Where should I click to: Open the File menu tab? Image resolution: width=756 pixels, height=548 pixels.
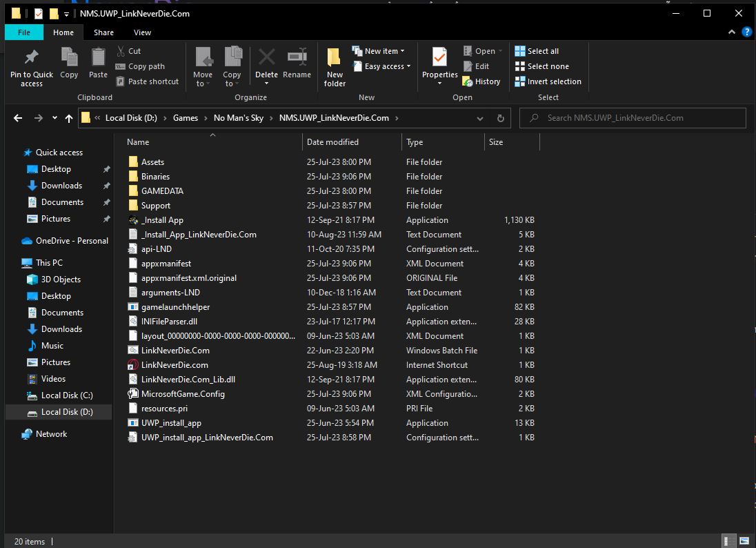point(23,32)
